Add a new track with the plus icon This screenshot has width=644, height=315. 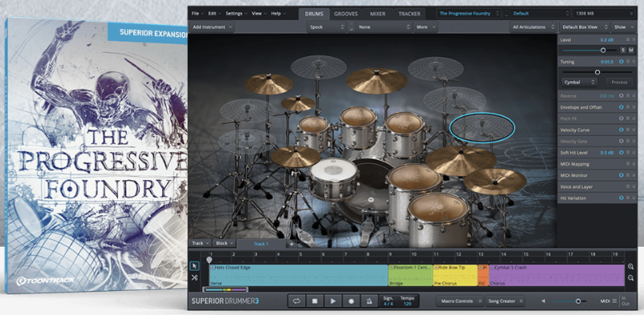291,243
